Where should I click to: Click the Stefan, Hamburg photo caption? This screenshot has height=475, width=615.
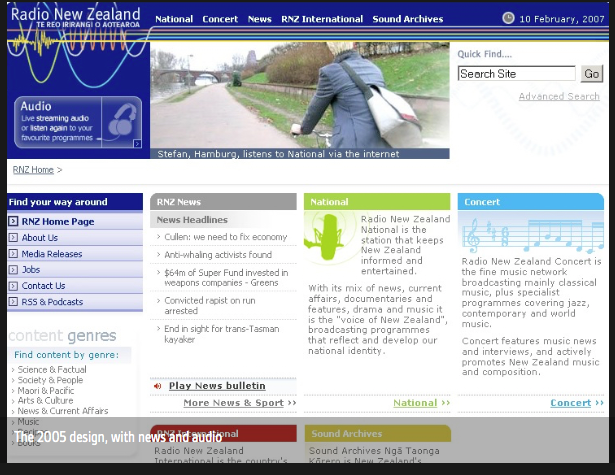pos(278,154)
